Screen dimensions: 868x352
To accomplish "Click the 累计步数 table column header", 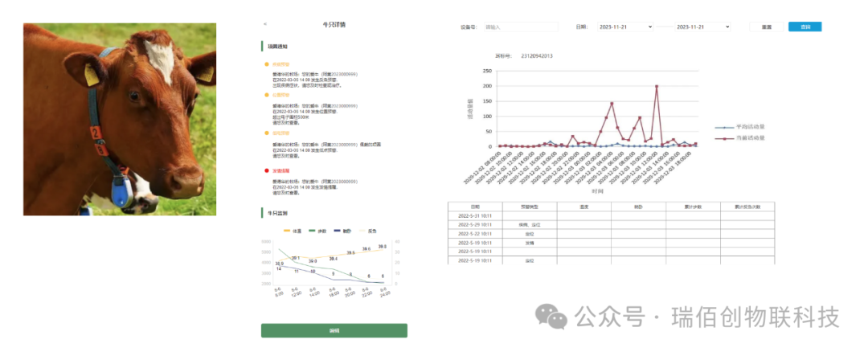I will pos(693,207).
